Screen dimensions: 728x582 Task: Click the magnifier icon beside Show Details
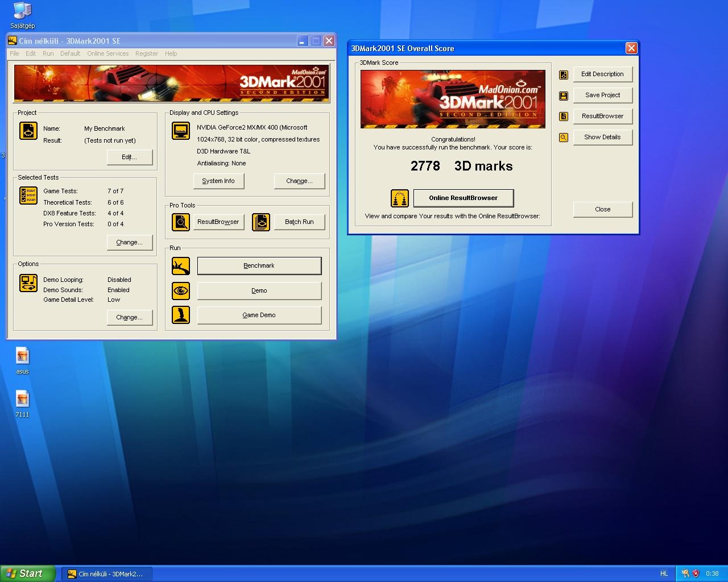(564, 138)
